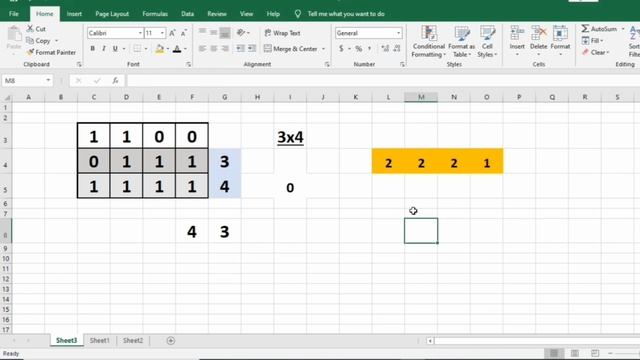Toggle align left
The image size is (640, 360).
pyautogui.click(x=202, y=49)
